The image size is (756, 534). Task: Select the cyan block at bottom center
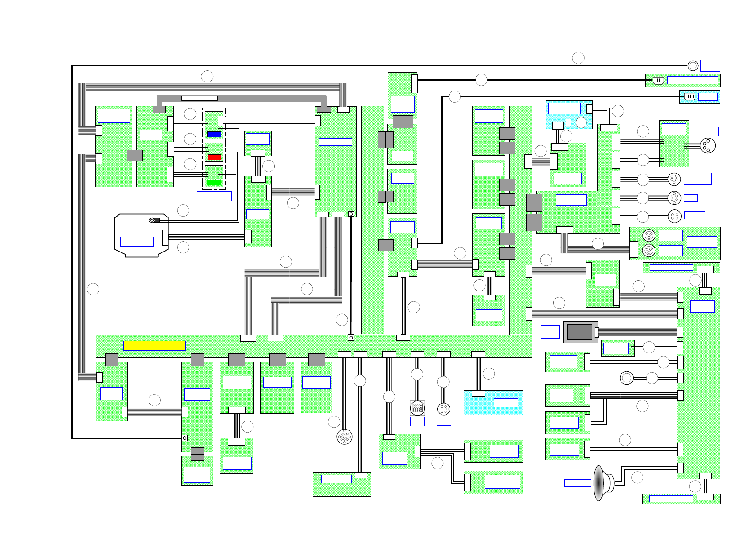pos(493,403)
